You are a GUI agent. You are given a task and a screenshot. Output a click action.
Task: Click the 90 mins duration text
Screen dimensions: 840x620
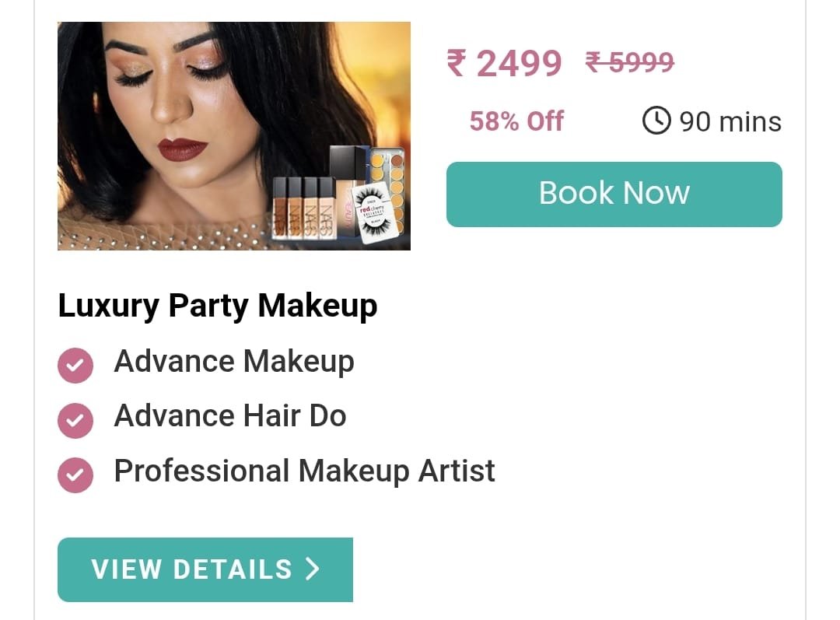pos(730,121)
